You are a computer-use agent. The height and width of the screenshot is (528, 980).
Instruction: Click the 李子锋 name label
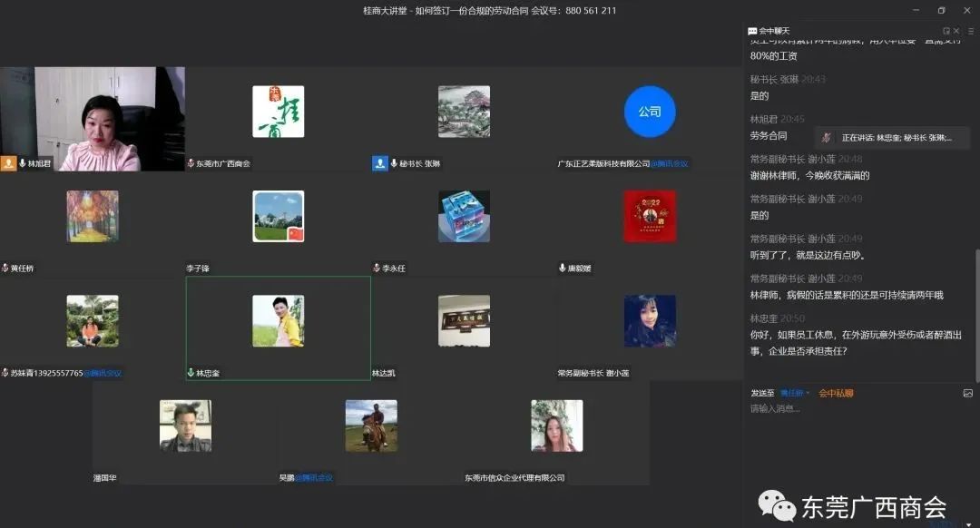(198, 268)
